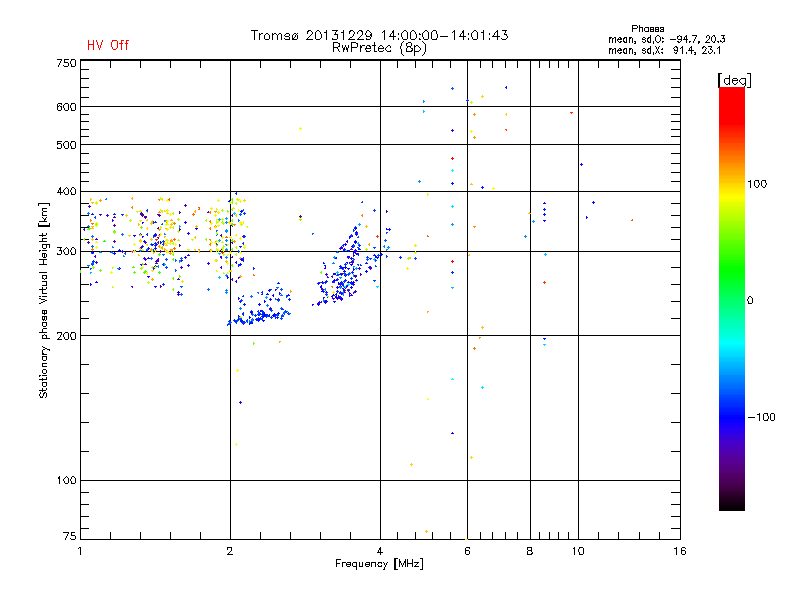800x600 pixels.
Task: Select the Tromsø 20131229 time-range title
Action: click(379, 35)
